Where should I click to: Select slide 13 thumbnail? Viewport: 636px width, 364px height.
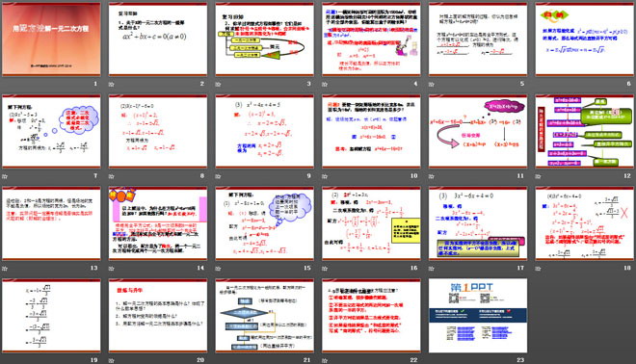tap(51, 223)
